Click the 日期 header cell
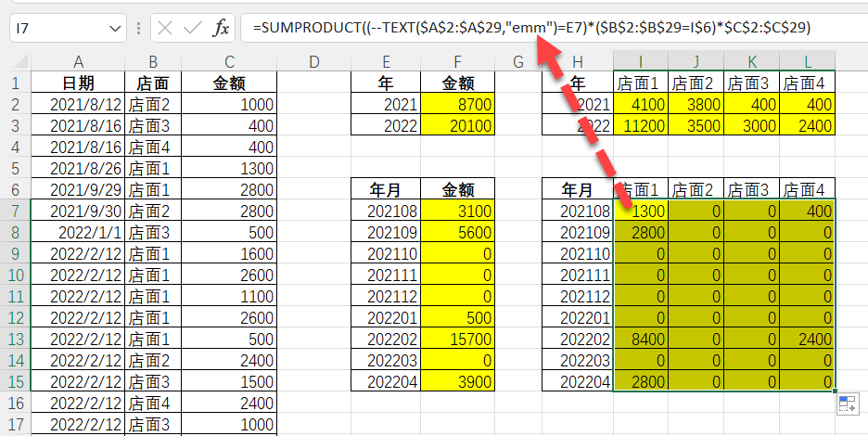 pos(78,83)
